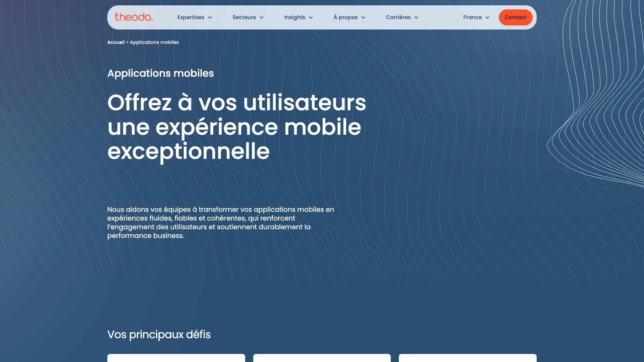Click the paragraph starting 'Nous aidons vos équipes'
644x362 pixels.
(221, 223)
